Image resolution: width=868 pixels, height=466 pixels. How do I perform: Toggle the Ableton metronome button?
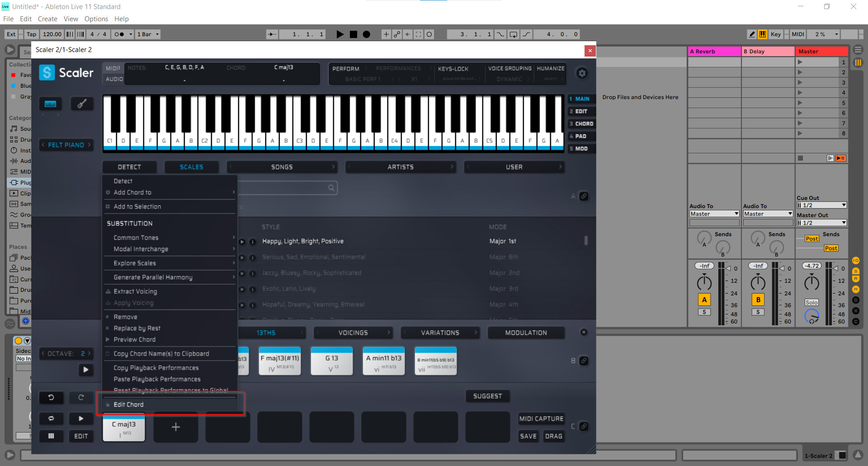tap(119, 34)
